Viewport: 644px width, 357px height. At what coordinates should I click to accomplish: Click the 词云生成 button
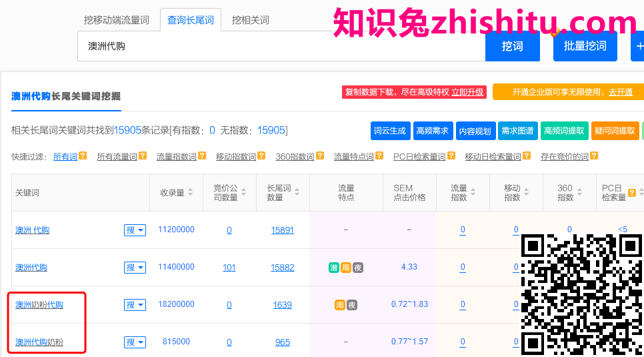coord(390,131)
